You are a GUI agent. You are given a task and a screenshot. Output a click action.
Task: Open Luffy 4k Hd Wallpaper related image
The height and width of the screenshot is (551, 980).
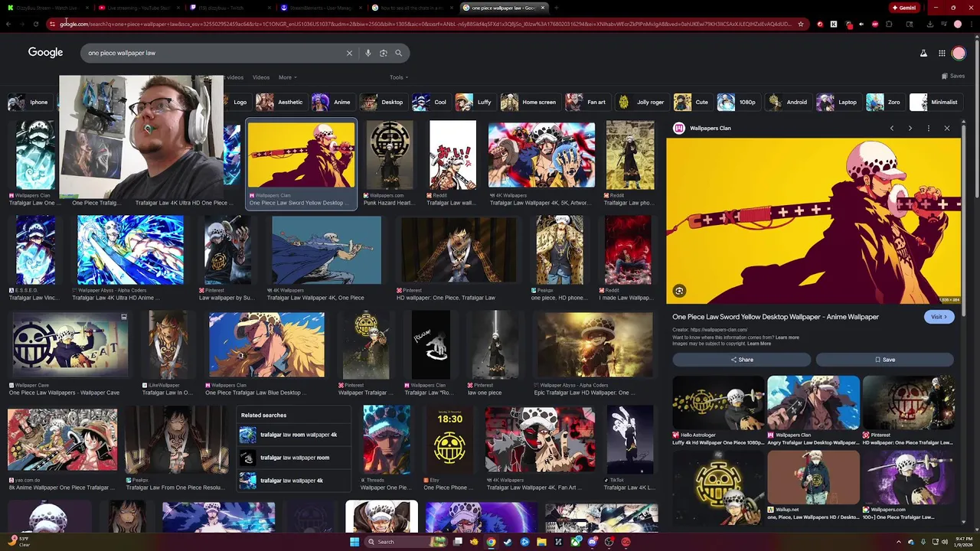pos(718,403)
